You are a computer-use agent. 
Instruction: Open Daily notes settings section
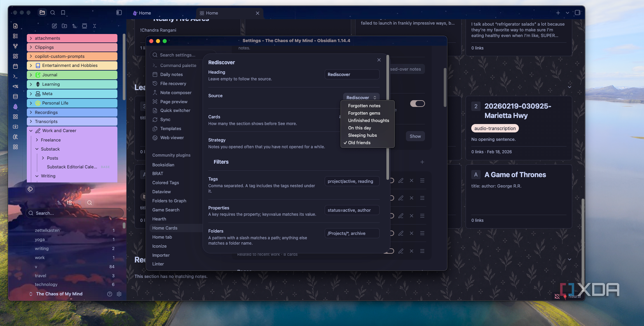tap(171, 74)
